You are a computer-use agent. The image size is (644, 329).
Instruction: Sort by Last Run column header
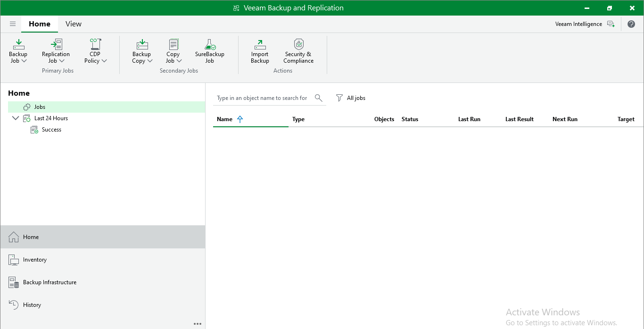click(469, 119)
